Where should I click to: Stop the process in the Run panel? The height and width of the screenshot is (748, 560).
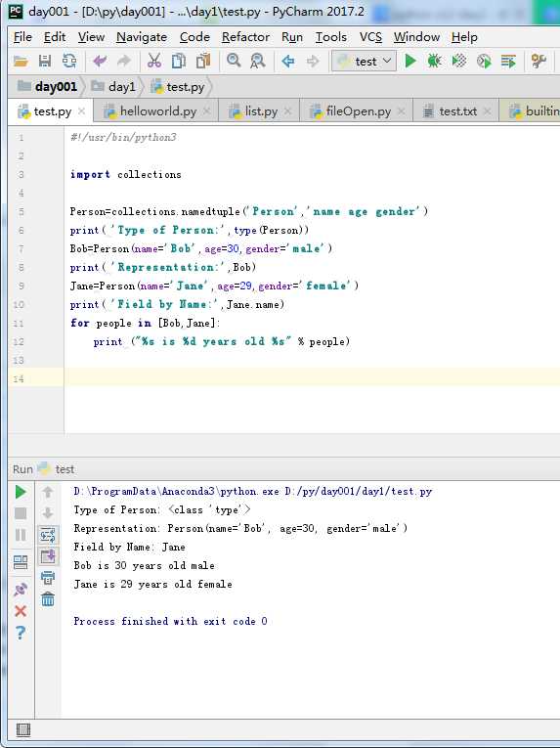21,513
